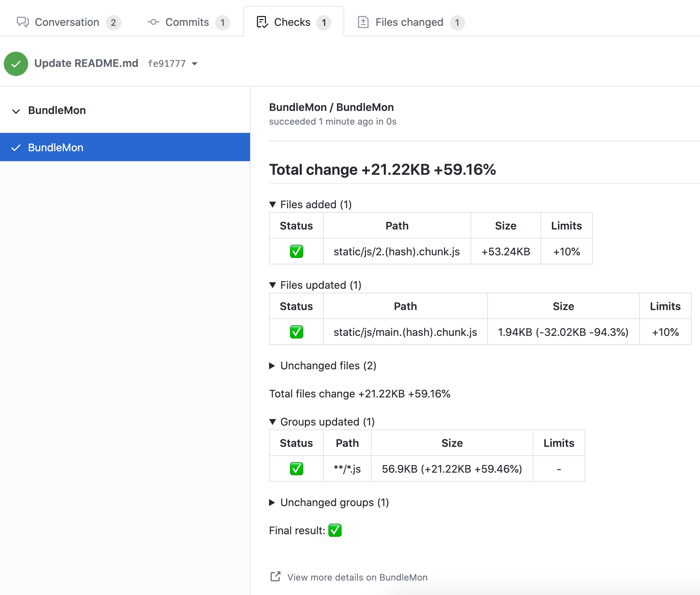Click the status check for **/*.js group
The height and width of the screenshot is (595, 700).
coord(296,469)
